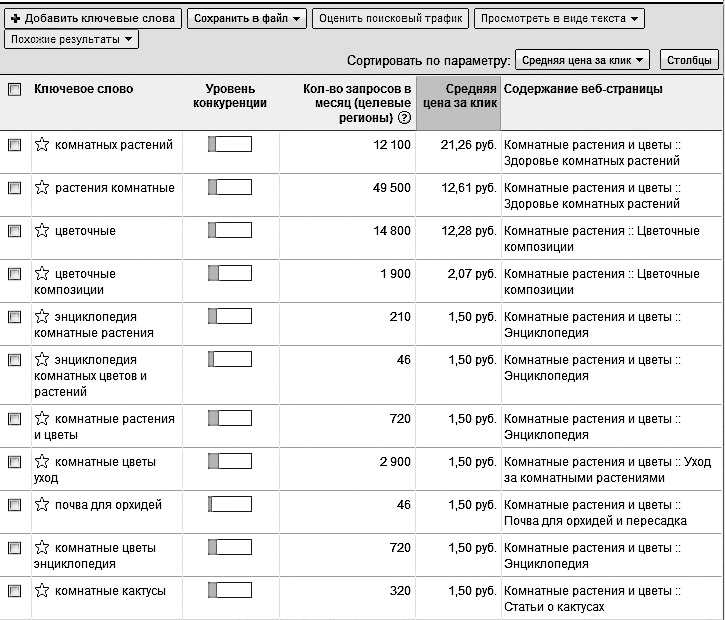Screen dimensions: 725x620
Task: Star the keyword 'почва для орхидей'
Action: coord(42,505)
